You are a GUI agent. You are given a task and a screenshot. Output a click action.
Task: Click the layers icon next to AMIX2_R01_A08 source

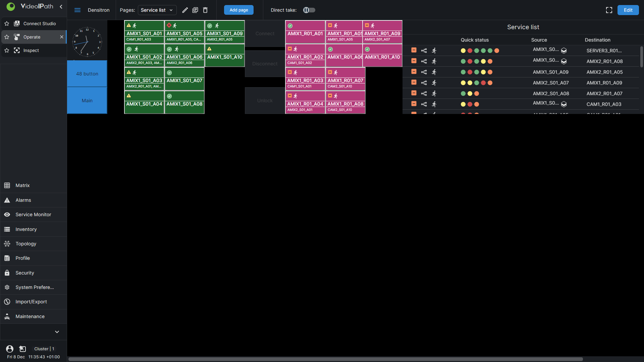[564, 61]
